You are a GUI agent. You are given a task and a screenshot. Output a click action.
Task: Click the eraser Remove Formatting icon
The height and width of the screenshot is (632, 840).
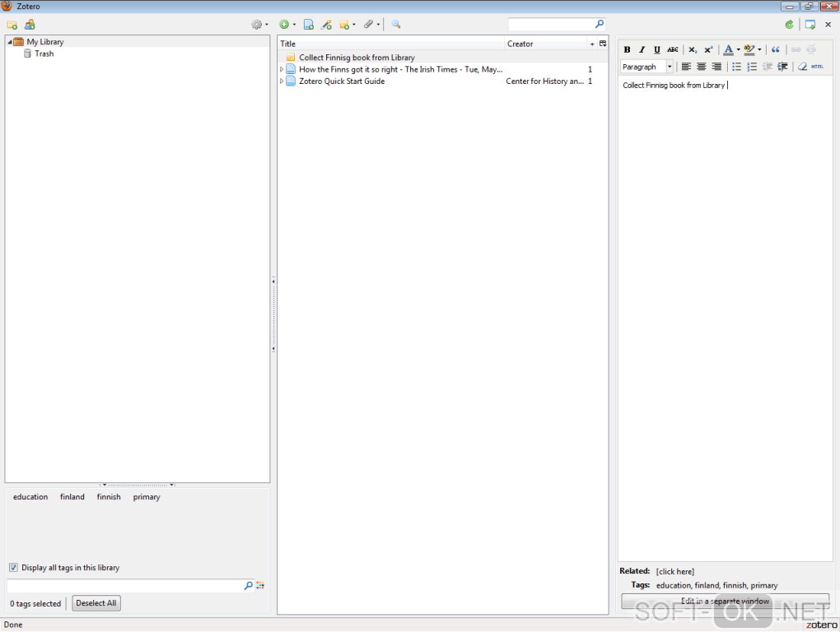802,67
